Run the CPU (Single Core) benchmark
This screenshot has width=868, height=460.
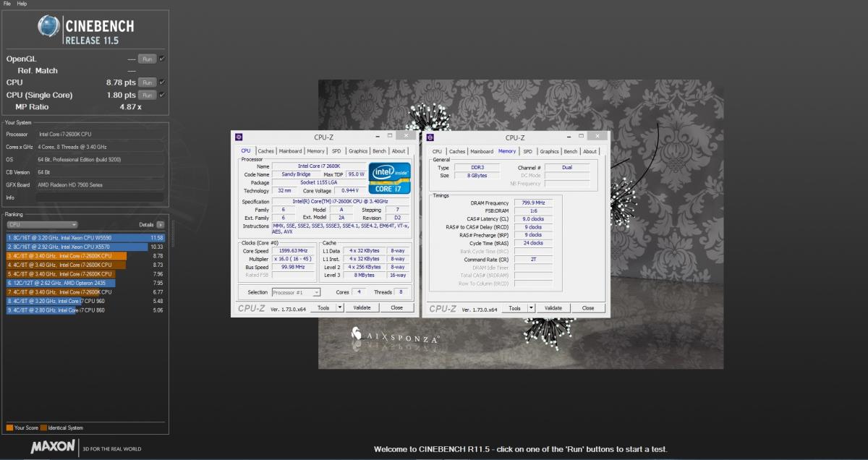[147, 95]
